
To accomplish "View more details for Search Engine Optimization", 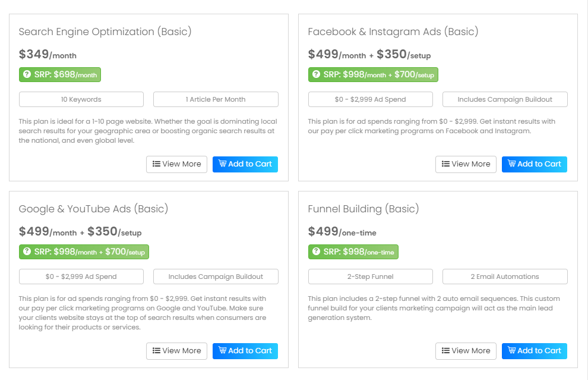I will 176,164.
